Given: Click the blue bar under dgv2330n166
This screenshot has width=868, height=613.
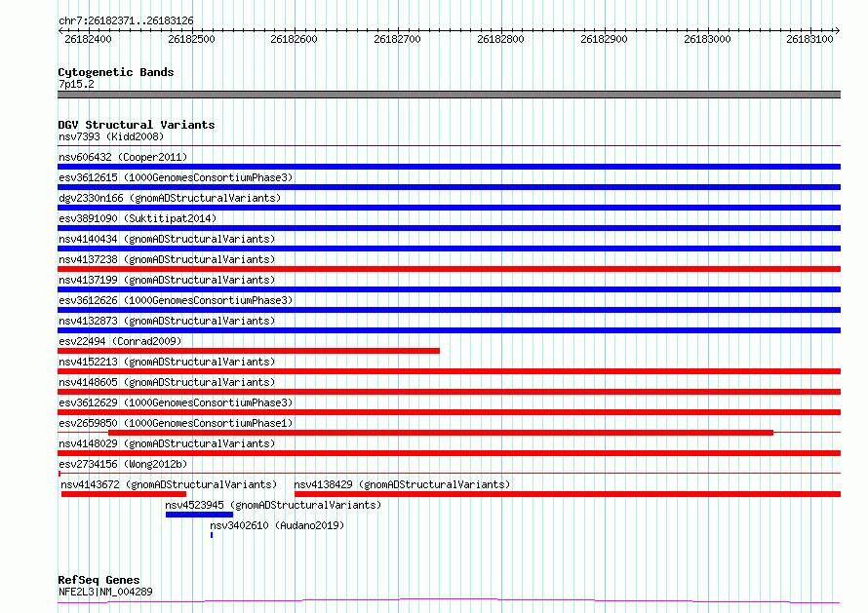Looking at the screenshot, I should tap(449, 208).
